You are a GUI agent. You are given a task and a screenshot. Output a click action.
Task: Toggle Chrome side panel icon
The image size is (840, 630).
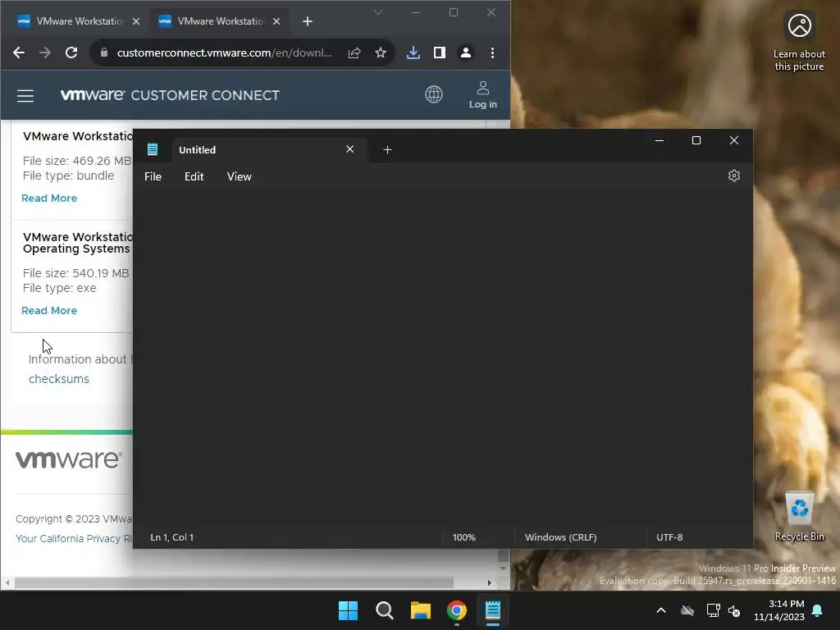click(x=440, y=52)
